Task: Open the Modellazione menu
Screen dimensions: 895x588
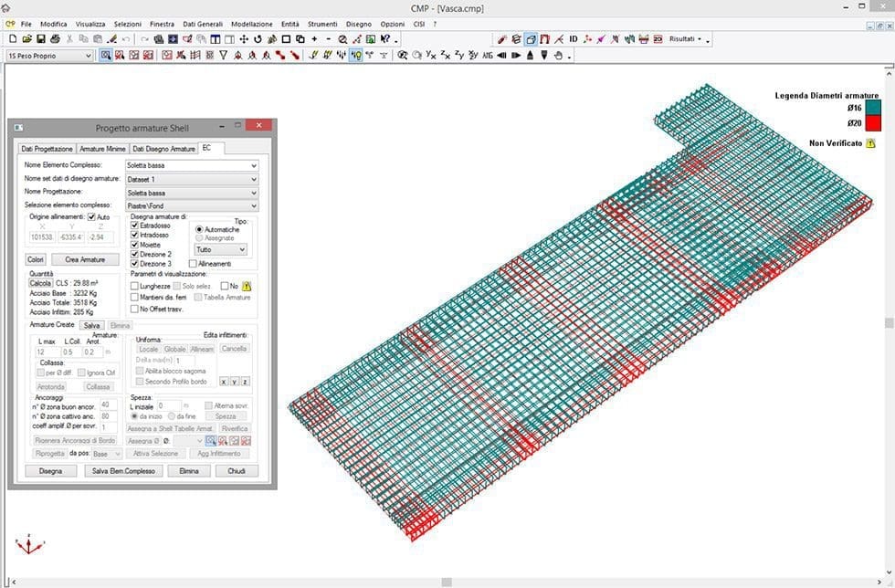Action: (251, 24)
